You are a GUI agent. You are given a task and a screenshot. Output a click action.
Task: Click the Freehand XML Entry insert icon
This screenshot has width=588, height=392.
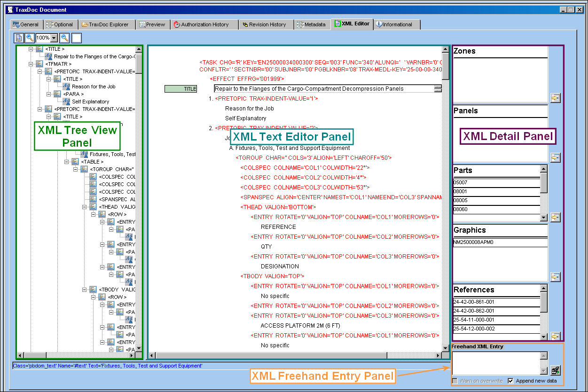[556, 370]
